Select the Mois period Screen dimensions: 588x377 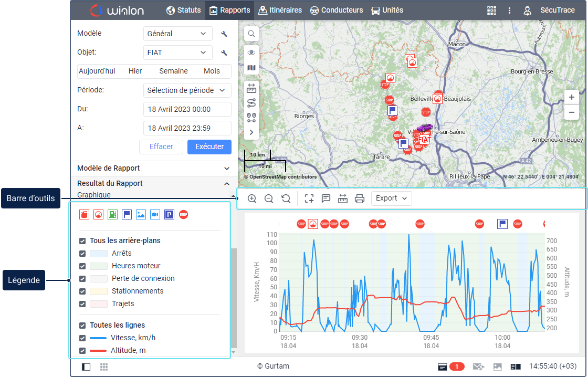tap(212, 71)
